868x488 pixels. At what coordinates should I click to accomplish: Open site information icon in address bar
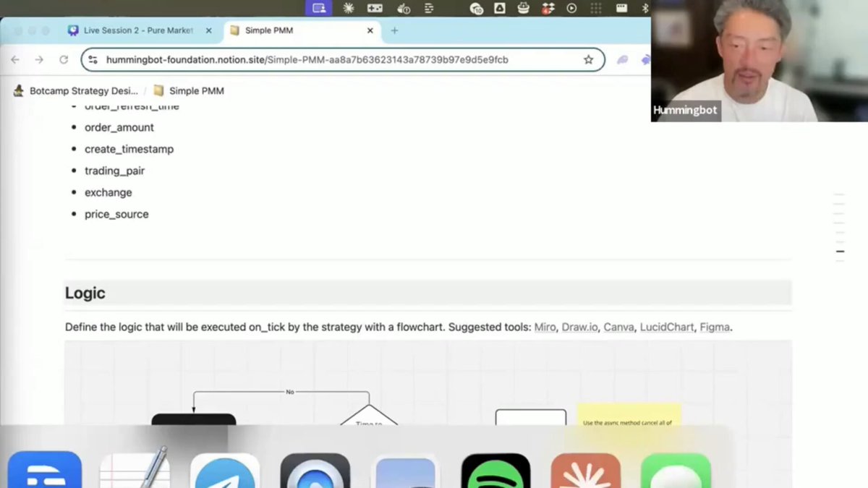[93, 60]
